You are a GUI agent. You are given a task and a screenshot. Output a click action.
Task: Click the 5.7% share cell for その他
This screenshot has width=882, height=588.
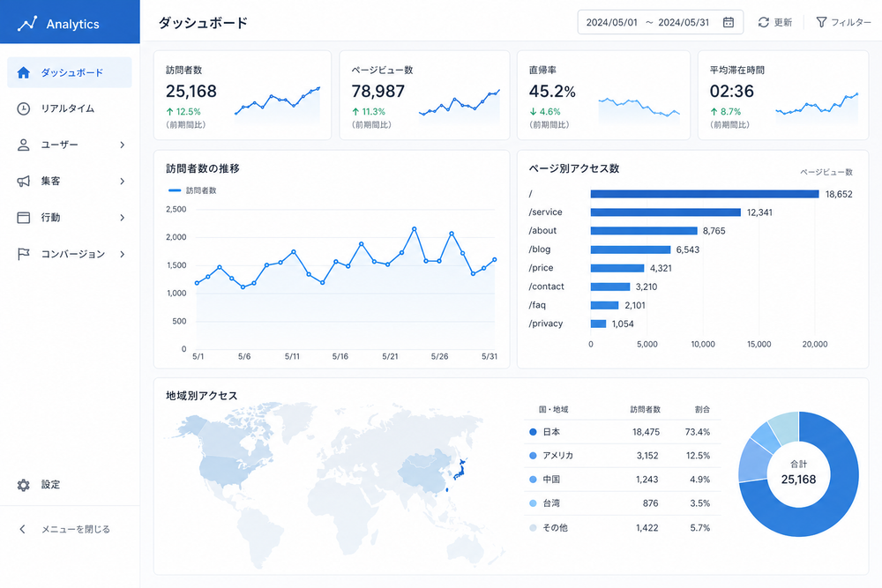(699, 528)
